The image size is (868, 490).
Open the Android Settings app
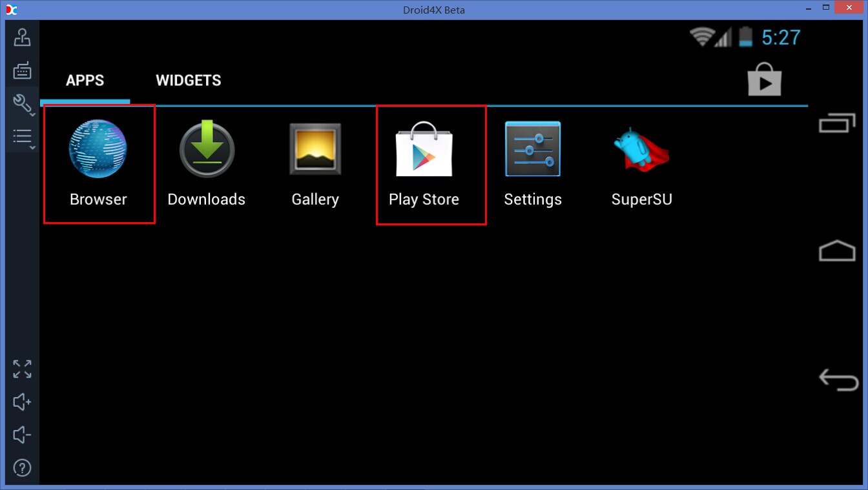533,164
